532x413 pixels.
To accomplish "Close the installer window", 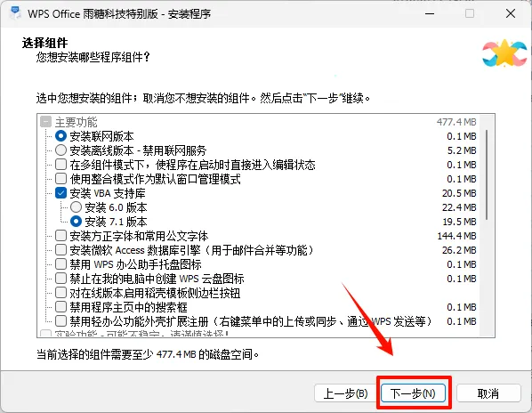I will pos(511,13).
